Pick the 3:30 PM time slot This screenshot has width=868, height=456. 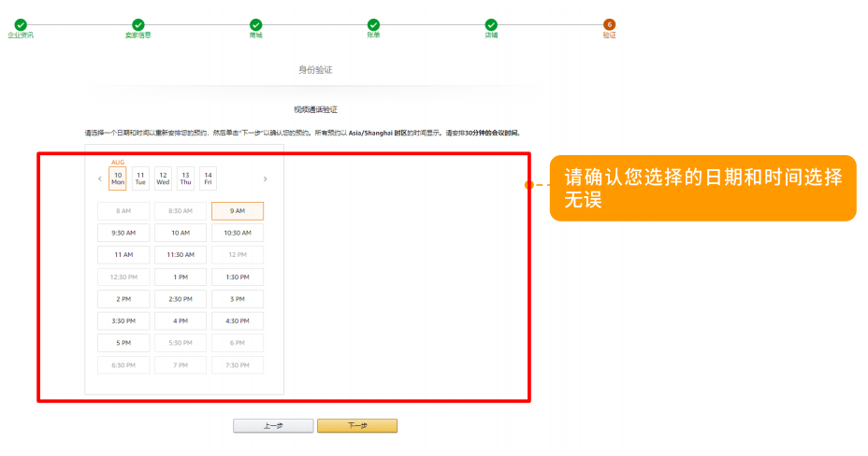[123, 321]
